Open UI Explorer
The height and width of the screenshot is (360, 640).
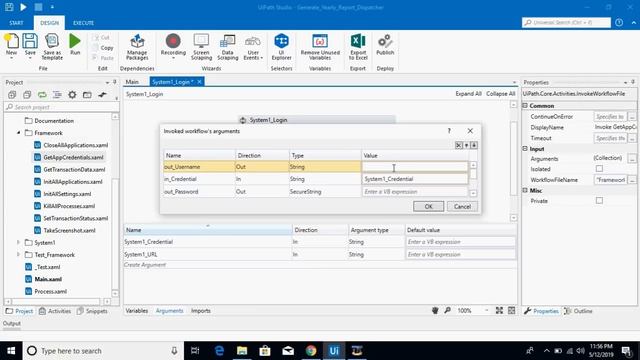tap(281, 47)
